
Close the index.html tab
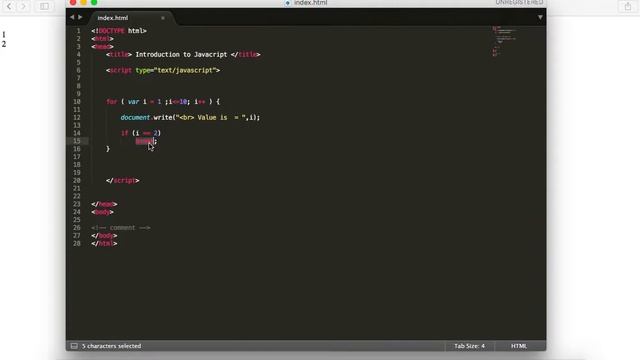(x=163, y=18)
